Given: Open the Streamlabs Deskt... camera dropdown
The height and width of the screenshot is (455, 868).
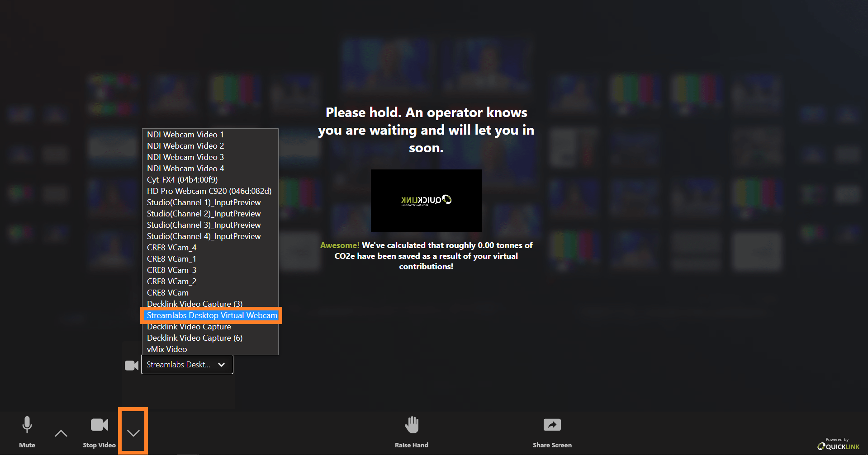Looking at the screenshot, I should coord(187,365).
